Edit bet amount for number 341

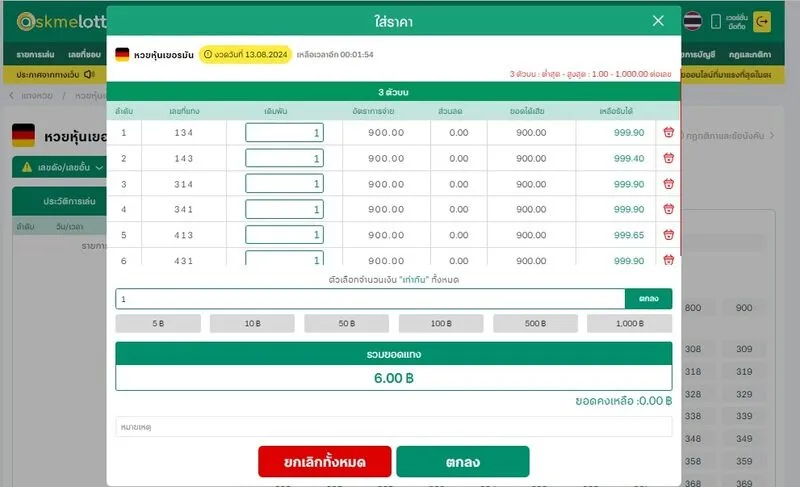(284, 209)
